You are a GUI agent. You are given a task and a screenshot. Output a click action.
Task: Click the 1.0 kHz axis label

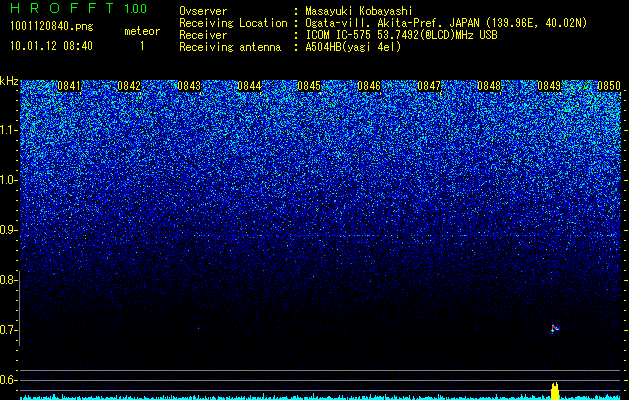[8, 180]
